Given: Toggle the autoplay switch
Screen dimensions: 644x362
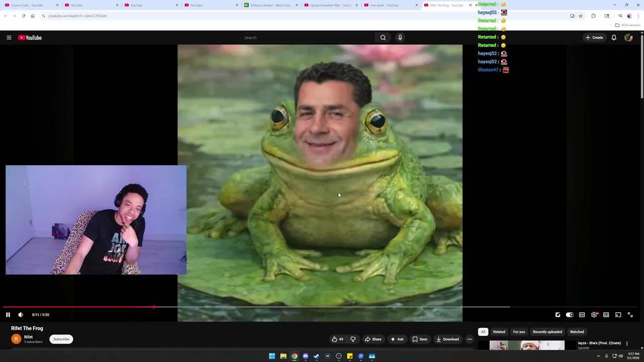Looking at the screenshot, I should click(x=570, y=315).
